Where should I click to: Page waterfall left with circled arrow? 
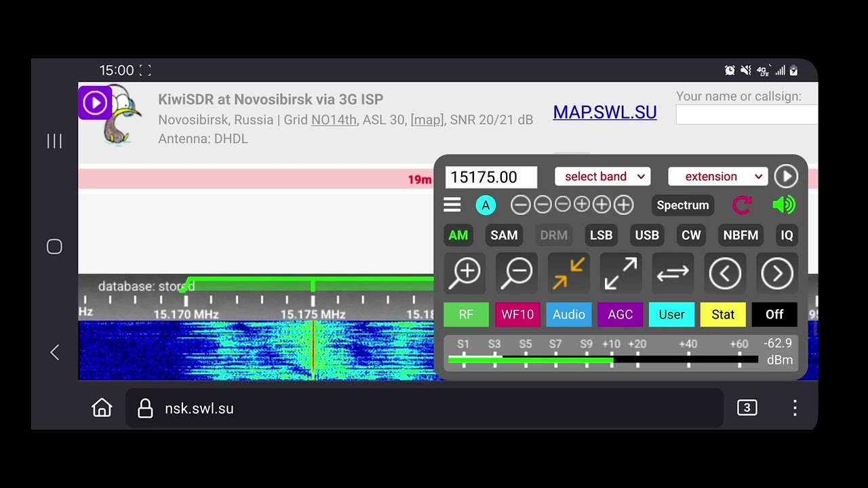(725, 273)
